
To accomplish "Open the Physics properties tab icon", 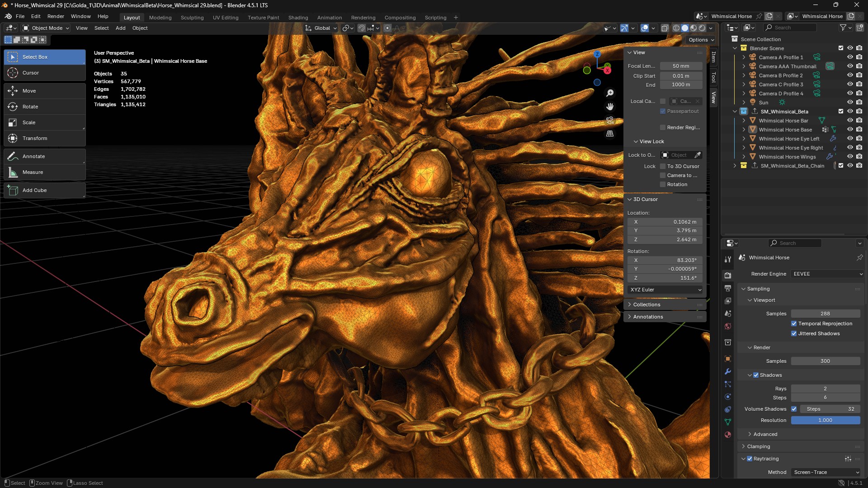I will (x=728, y=397).
